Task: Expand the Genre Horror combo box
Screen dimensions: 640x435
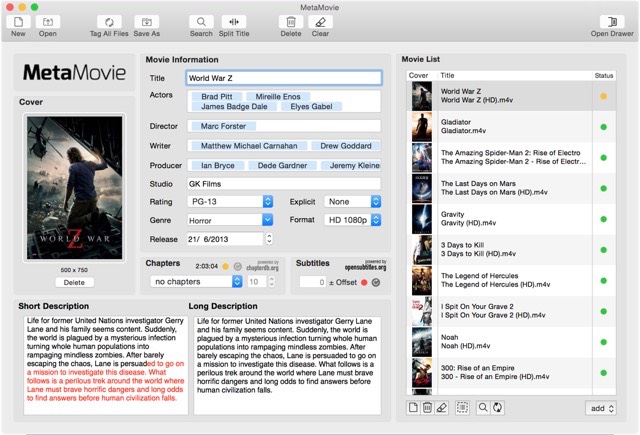Action: click(x=267, y=220)
